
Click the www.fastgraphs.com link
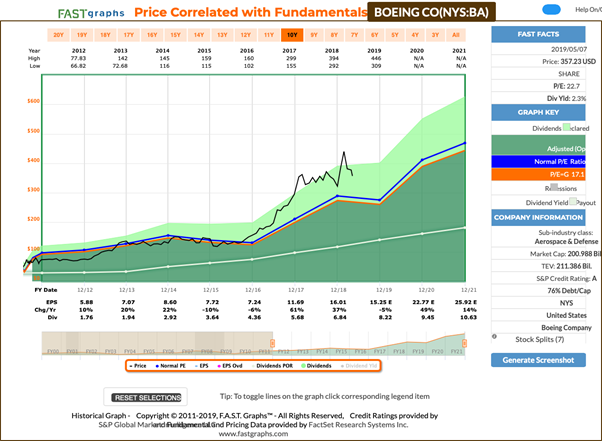253,434
